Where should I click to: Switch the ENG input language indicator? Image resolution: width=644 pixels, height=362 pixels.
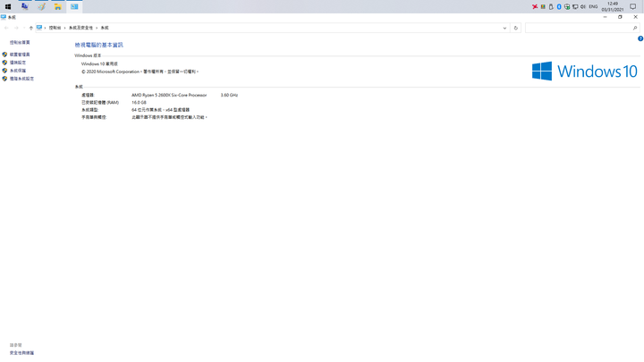(593, 6)
